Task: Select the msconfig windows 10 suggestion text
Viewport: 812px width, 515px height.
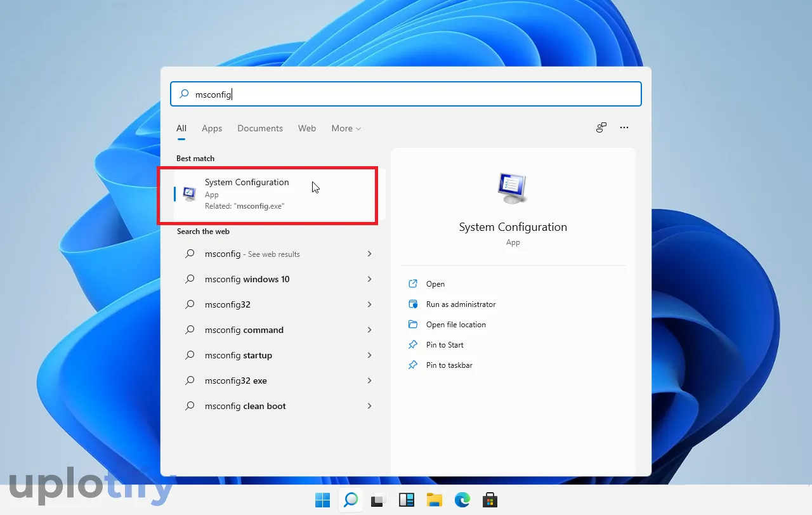Action: pyautogui.click(x=247, y=279)
